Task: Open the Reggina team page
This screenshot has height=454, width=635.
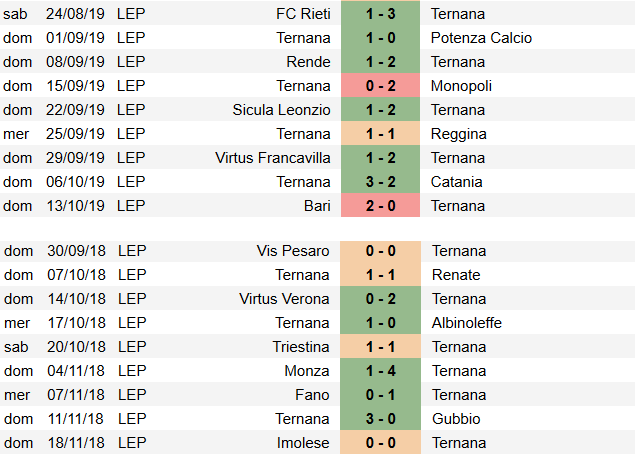Action: click(x=458, y=134)
